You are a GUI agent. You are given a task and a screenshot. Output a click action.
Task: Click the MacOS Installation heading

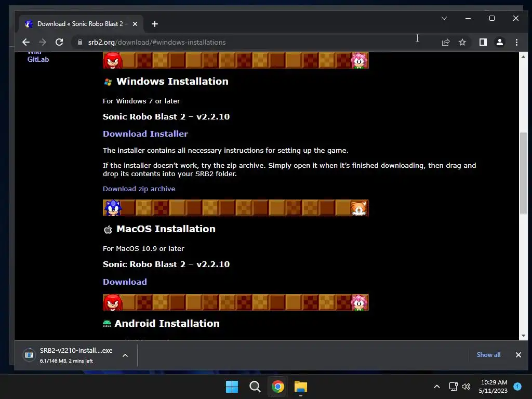click(x=166, y=229)
